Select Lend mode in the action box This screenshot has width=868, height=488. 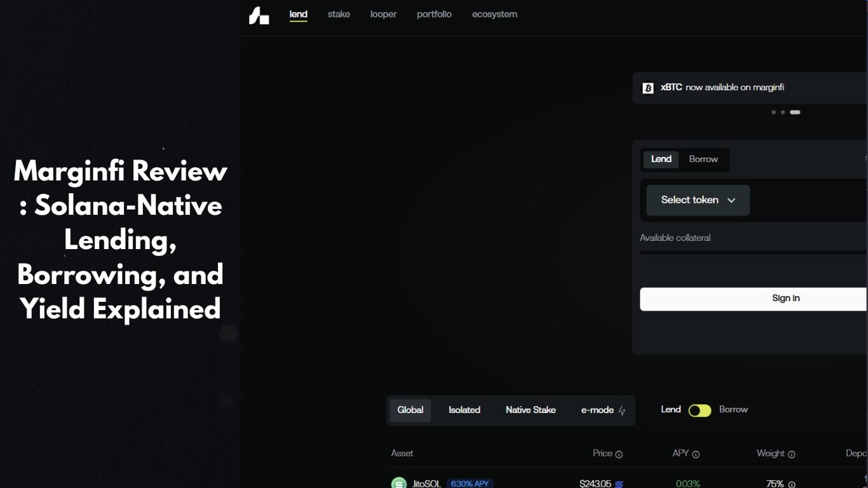(661, 159)
